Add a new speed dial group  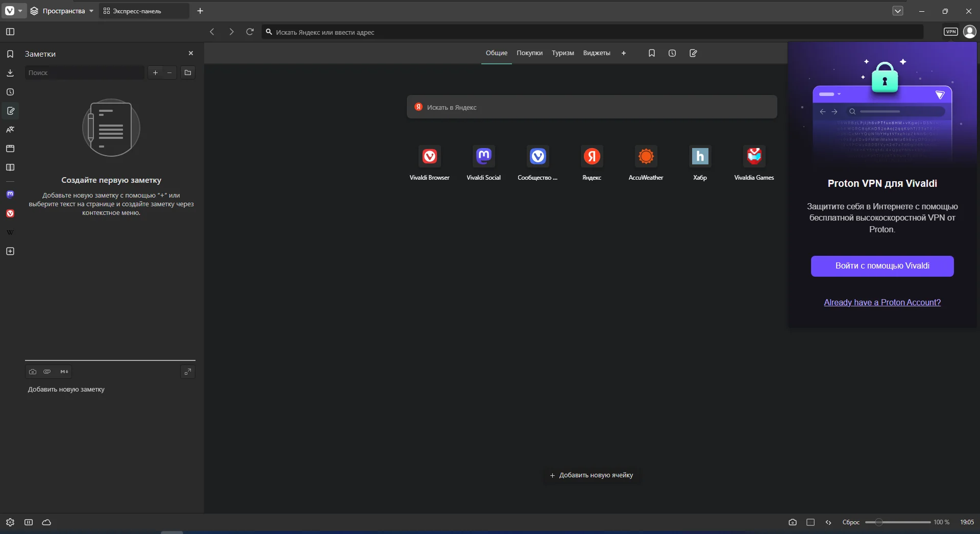coord(624,53)
